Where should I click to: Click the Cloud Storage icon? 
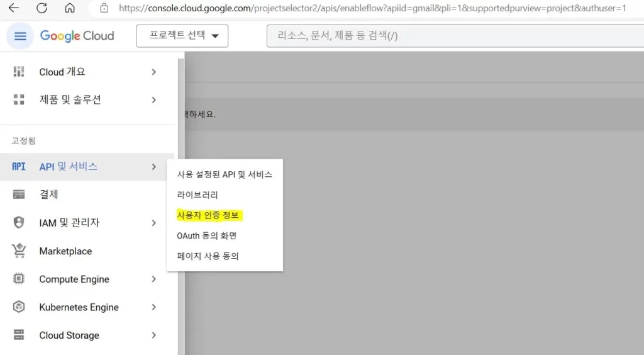click(19, 335)
